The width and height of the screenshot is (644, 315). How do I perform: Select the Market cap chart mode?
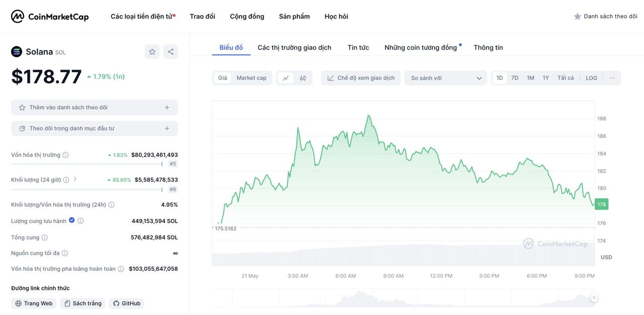coord(252,78)
